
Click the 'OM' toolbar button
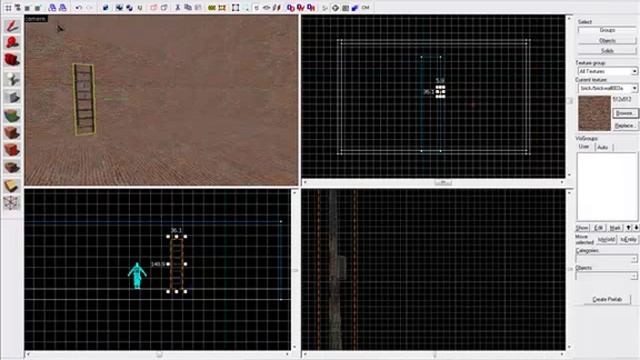click(x=366, y=7)
